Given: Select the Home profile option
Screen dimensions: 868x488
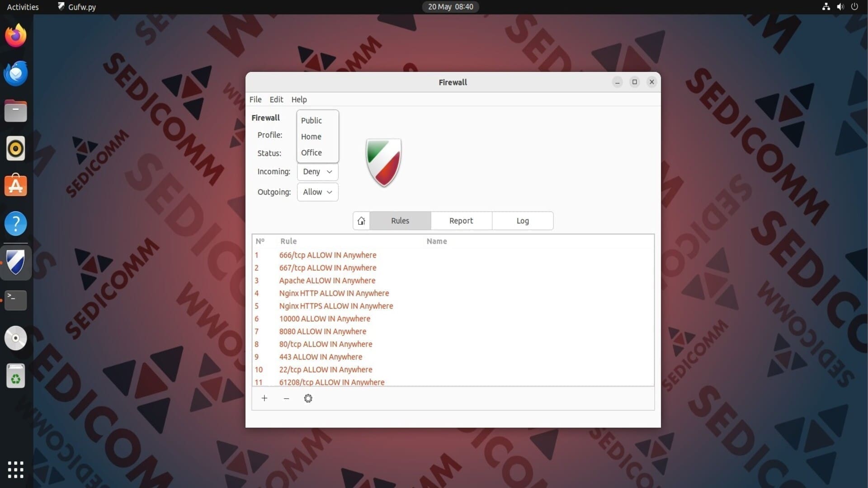Looking at the screenshot, I should click(311, 136).
